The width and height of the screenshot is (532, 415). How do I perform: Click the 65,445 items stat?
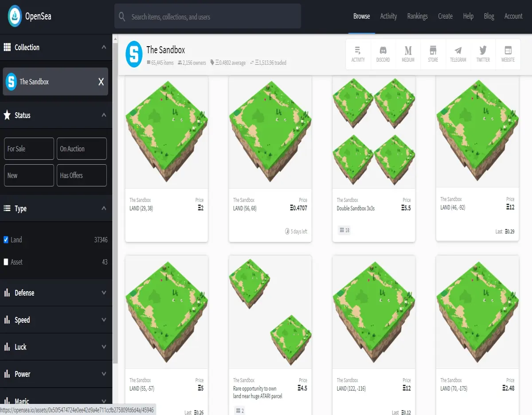tap(160, 63)
